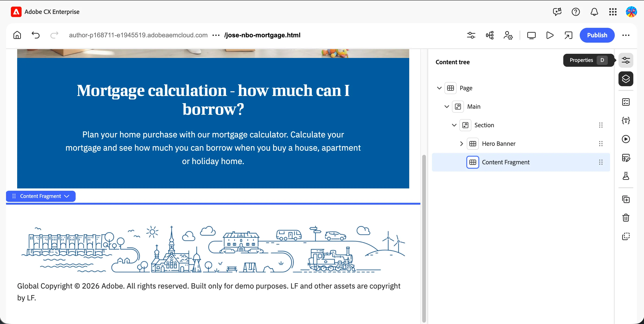This screenshot has width=644, height=324.
Task: Collapse the Page node in content tree
Action: pyautogui.click(x=439, y=88)
